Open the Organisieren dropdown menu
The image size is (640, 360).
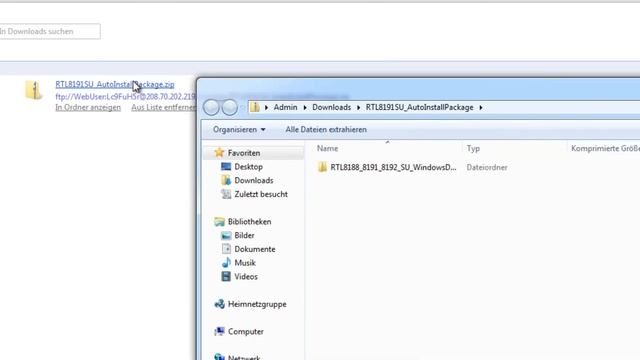point(239,129)
